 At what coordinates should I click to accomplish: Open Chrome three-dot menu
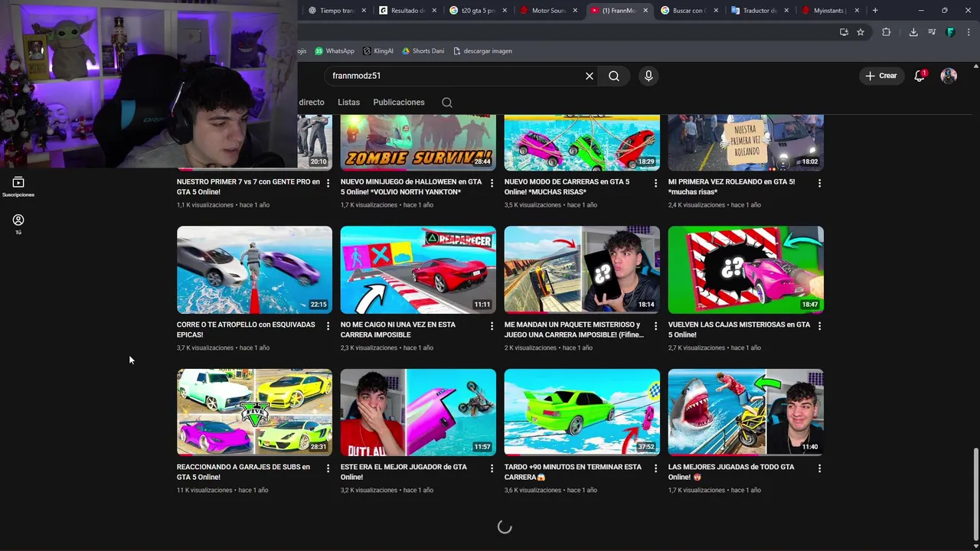click(968, 32)
